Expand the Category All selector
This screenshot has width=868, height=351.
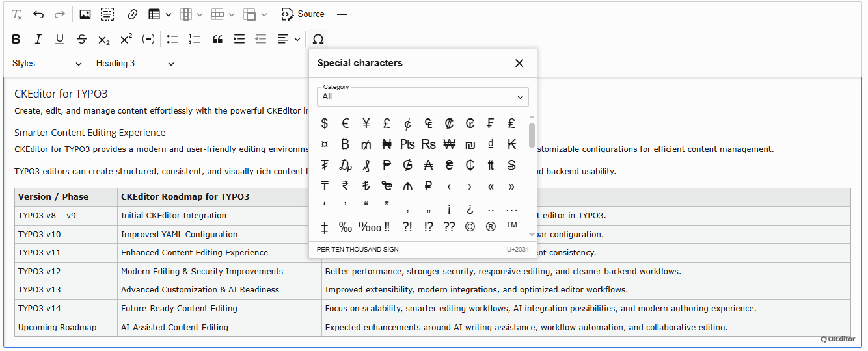click(x=423, y=97)
